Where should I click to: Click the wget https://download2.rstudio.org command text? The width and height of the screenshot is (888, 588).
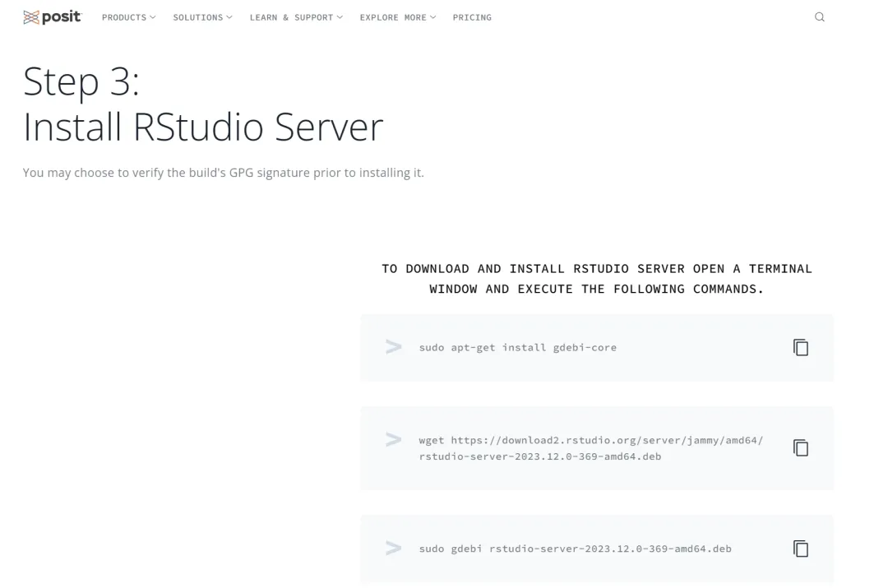(x=590, y=448)
